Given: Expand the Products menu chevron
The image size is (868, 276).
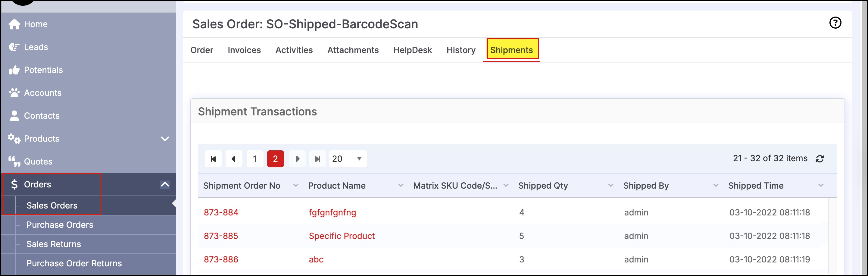Looking at the screenshot, I should 165,139.
